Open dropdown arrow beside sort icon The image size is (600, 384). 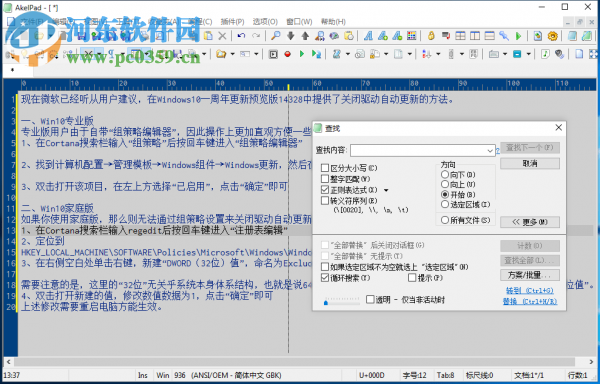pyautogui.click(x=438, y=54)
